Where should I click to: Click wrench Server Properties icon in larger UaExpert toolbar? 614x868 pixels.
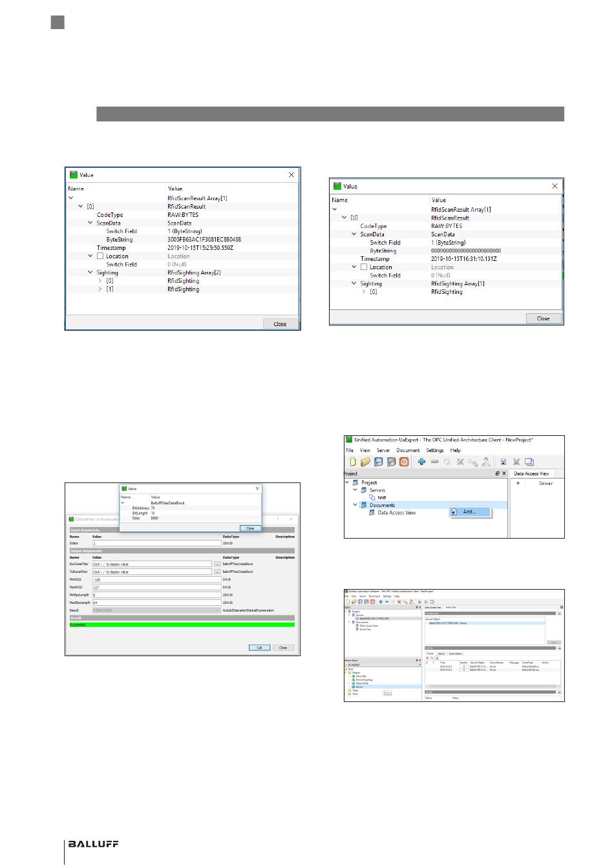click(473, 462)
